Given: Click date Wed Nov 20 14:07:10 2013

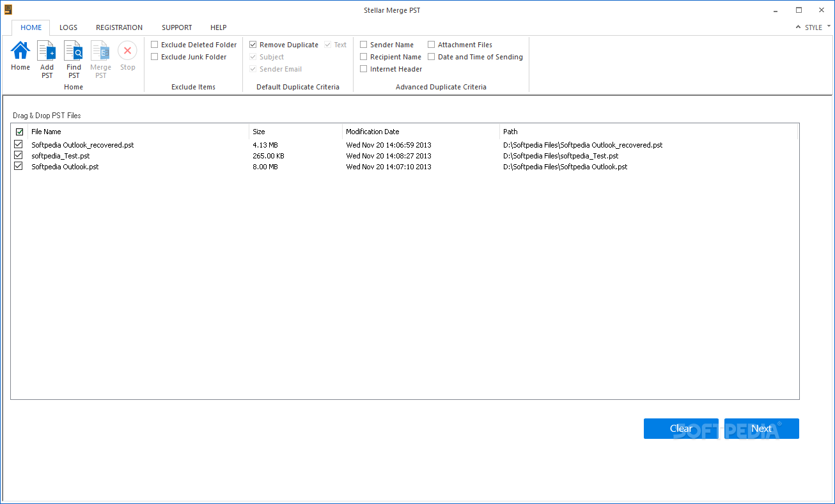Looking at the screenshot, I should [389, 167].
